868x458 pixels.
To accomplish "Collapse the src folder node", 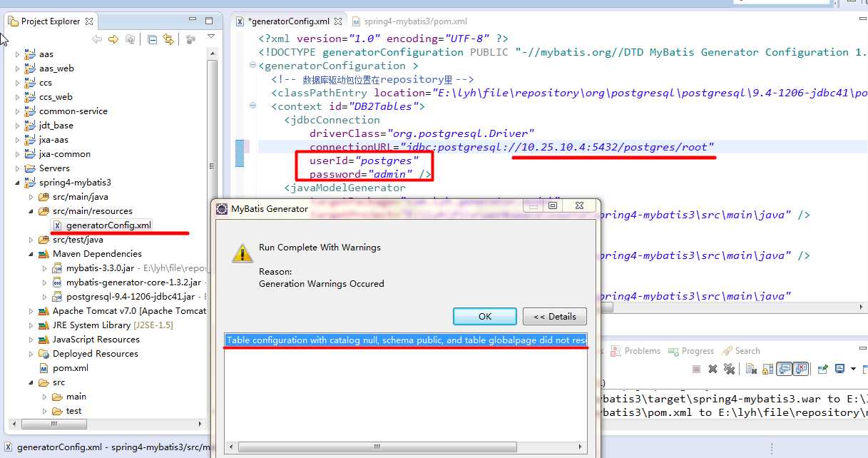I will pyautogui.click(x=31, y=382).
